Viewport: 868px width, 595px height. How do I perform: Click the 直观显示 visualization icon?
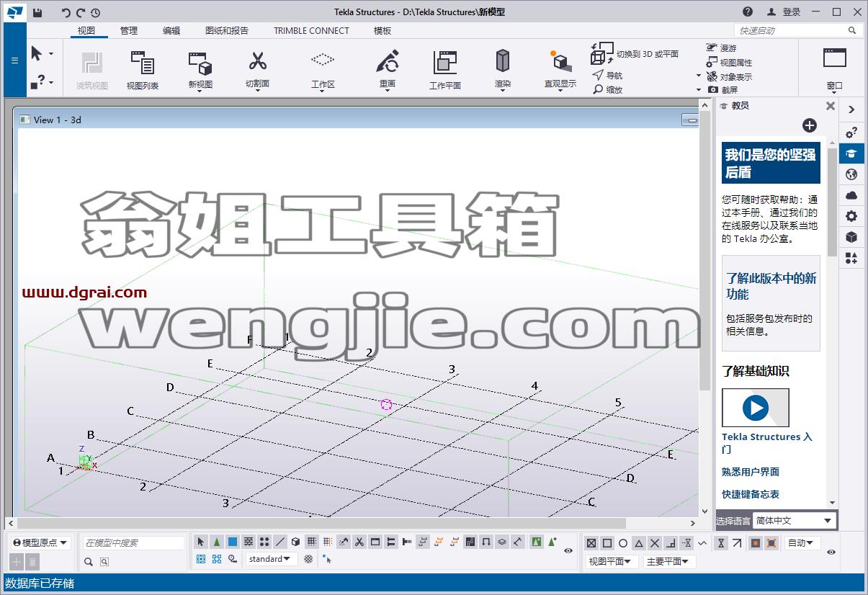tap(560, 61)
